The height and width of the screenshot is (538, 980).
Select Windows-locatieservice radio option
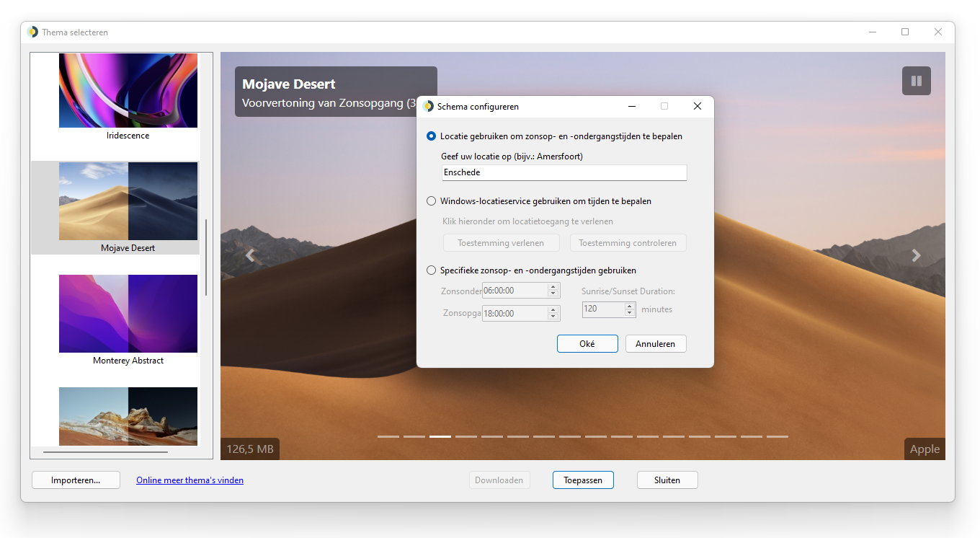(x=431, y=201)
